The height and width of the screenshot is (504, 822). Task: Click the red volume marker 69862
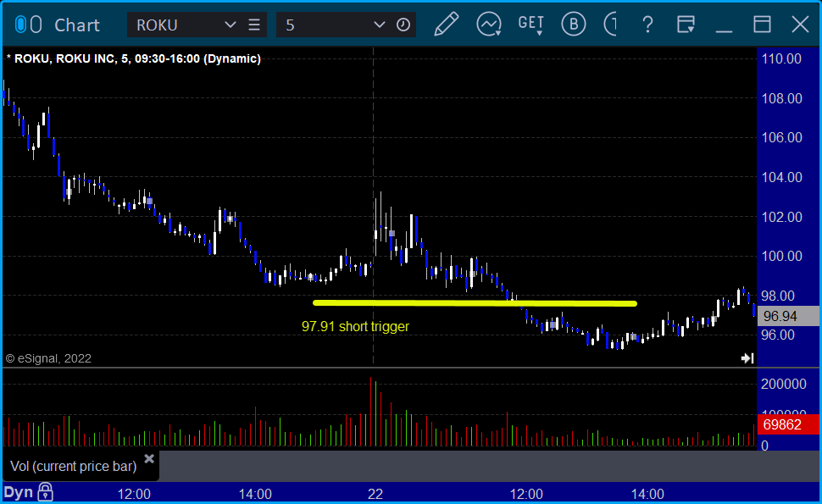(x=788, y=424)
